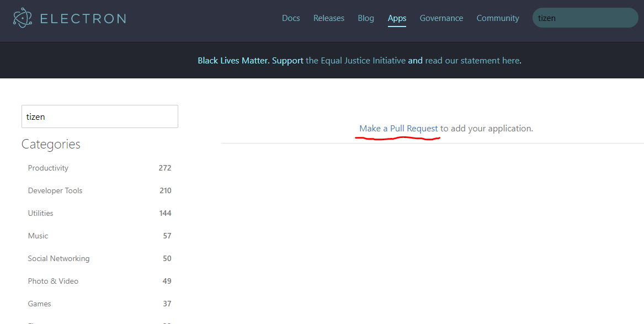This screenshot has height=324, width=644.
Task: Click the 37 count next to Games
Action: tap(167, 304)
